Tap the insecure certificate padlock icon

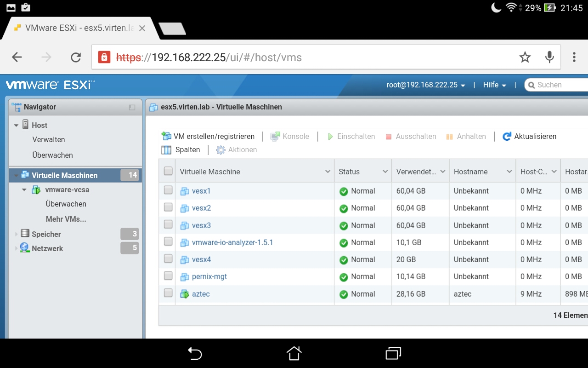coord(104,57)
